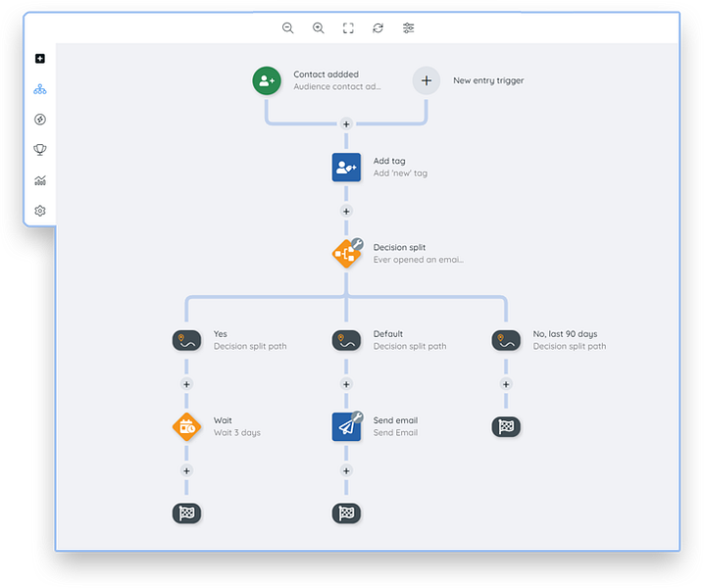Image resolution: width=704 pixels, height=588 pixels.
Task: Click the 'Contact addded' label
Action: [x=326, y=74]
